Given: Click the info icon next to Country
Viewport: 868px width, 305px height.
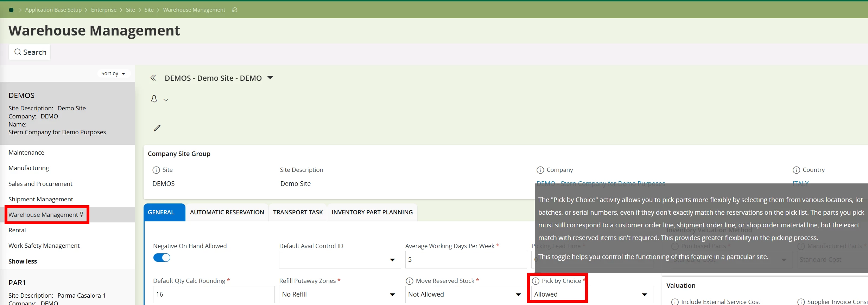Looking at the screenshot, I should (x=796, y=170).
